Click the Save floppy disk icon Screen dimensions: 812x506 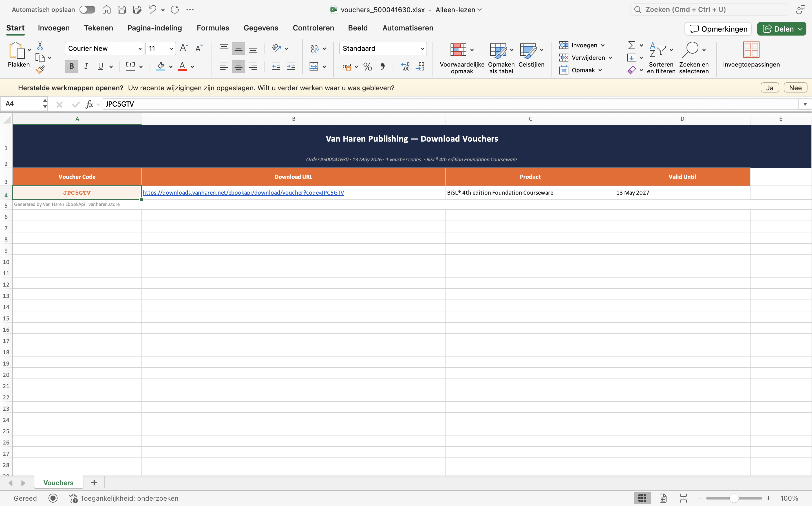[x=122, y=9]
